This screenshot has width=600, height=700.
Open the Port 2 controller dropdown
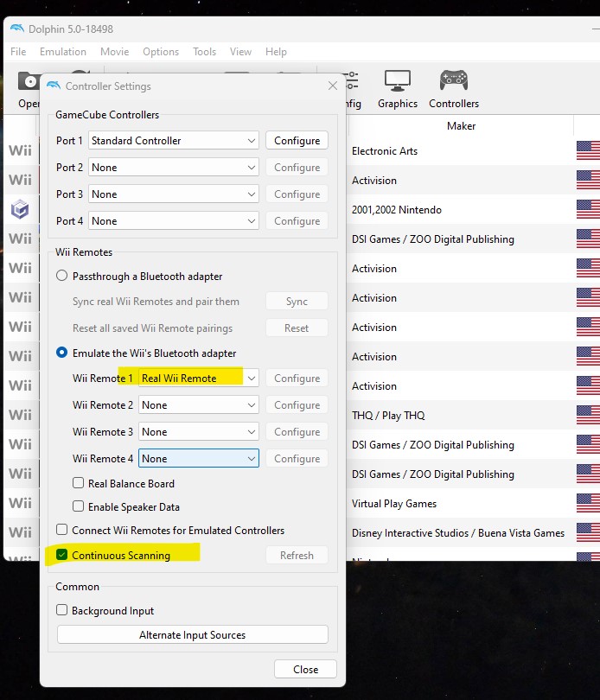[174, 168]
